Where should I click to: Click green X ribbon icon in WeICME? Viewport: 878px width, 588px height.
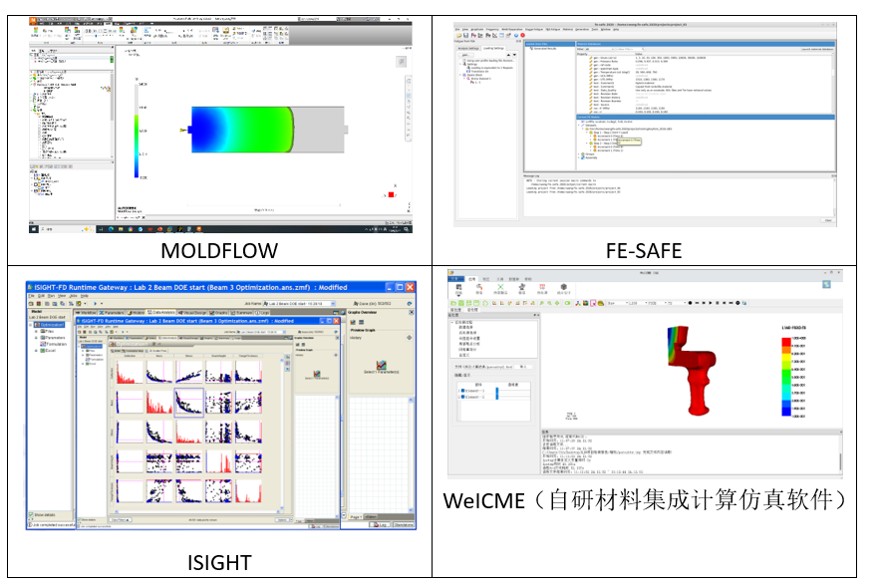point(500,287)
